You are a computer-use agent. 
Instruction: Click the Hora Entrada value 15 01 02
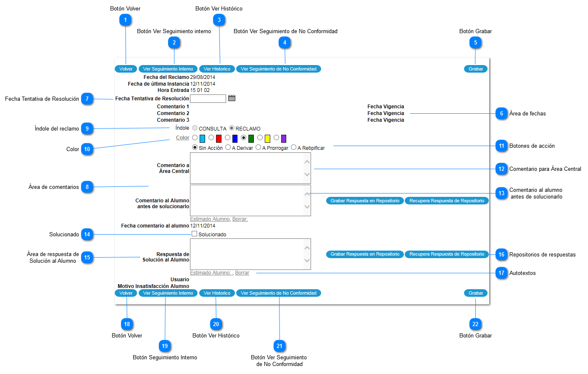coord(200,90)
